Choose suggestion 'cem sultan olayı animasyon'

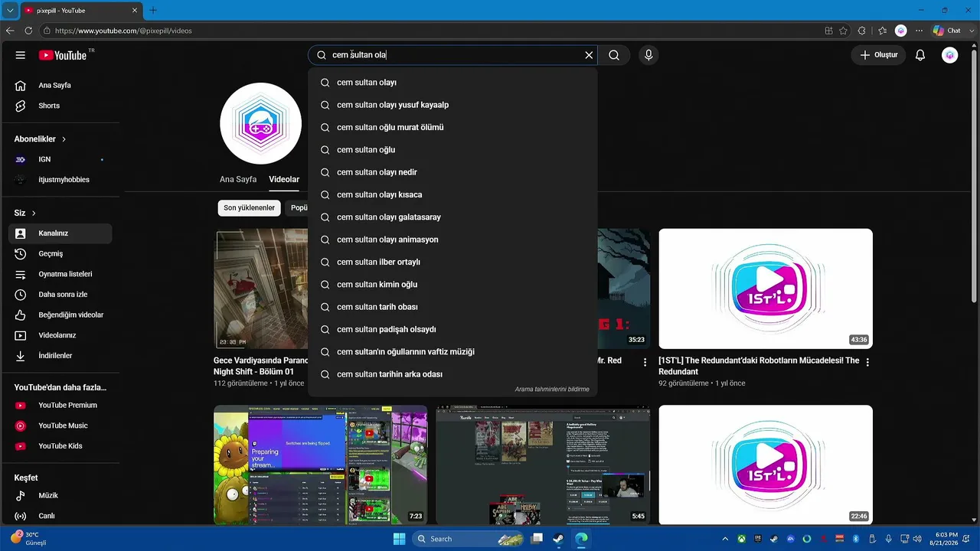pos(452,240)
